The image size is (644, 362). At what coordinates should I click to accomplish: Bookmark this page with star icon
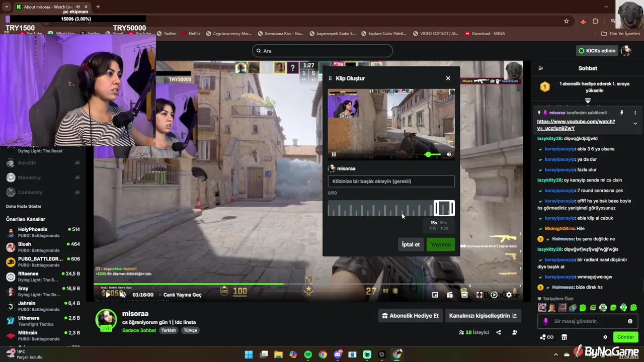click(566, 21)
